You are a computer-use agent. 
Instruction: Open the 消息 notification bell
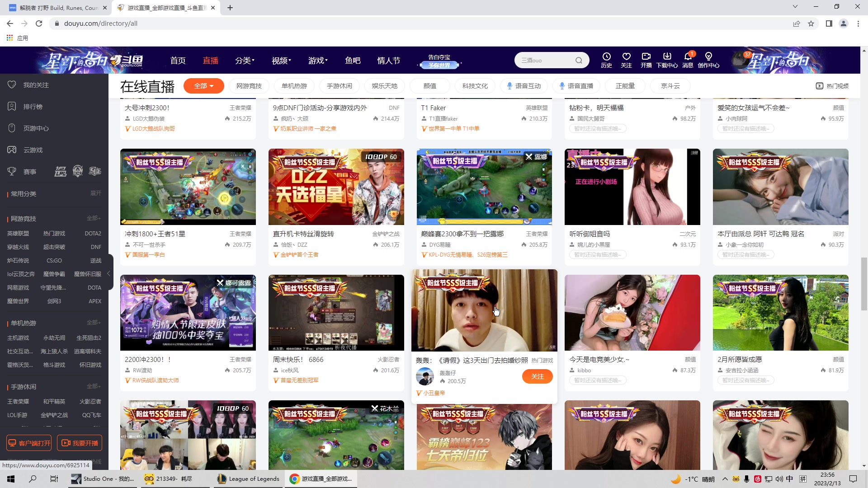[688, 60]
